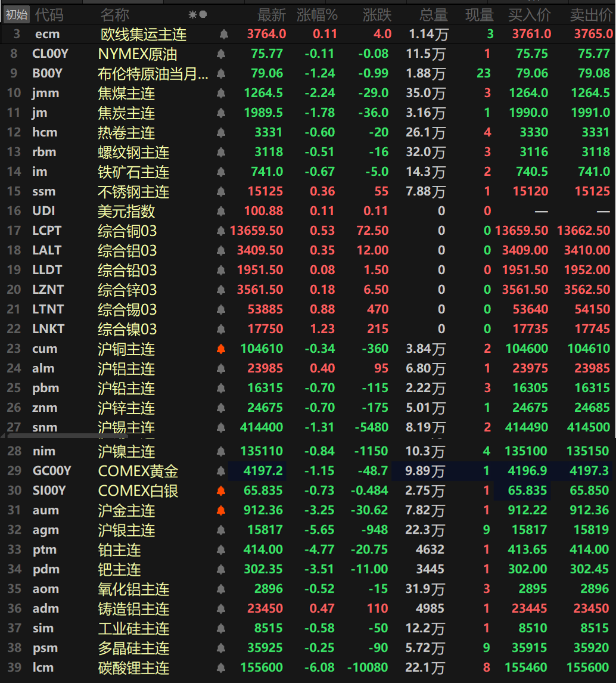Toggle alert bell for 综合镍03
Image resolution: width=616 pixels, height=683 pixels.
click(x=221, y=329)
